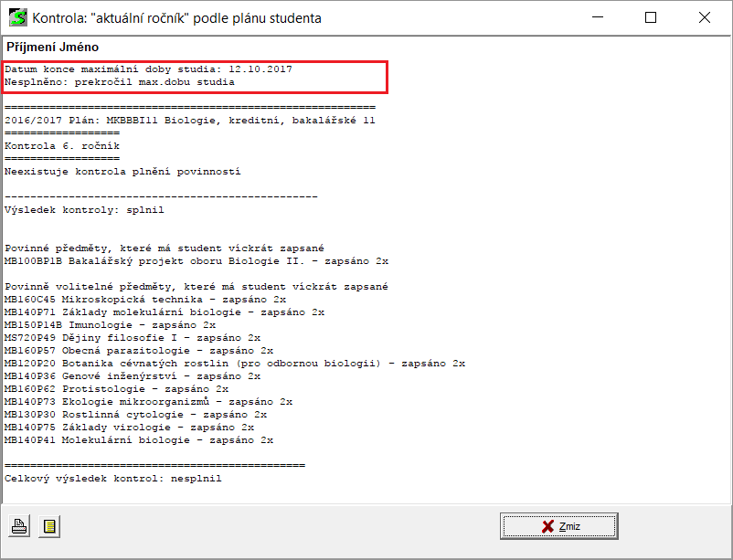Click the yellow notepad icon button

click(x=50, y=525)
